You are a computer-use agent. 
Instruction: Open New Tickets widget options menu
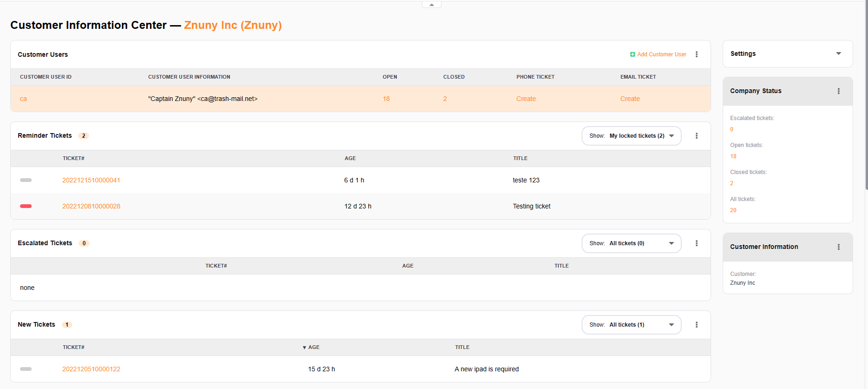697,325
